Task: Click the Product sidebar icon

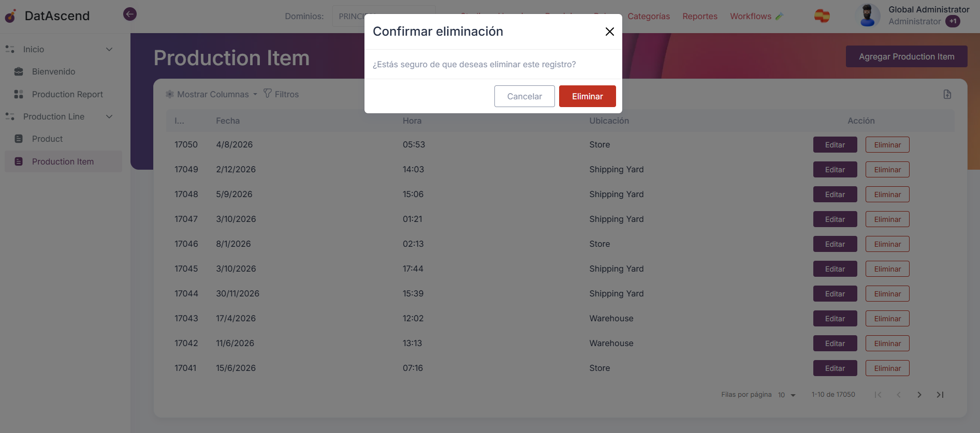Action: (x=19, y=139)
